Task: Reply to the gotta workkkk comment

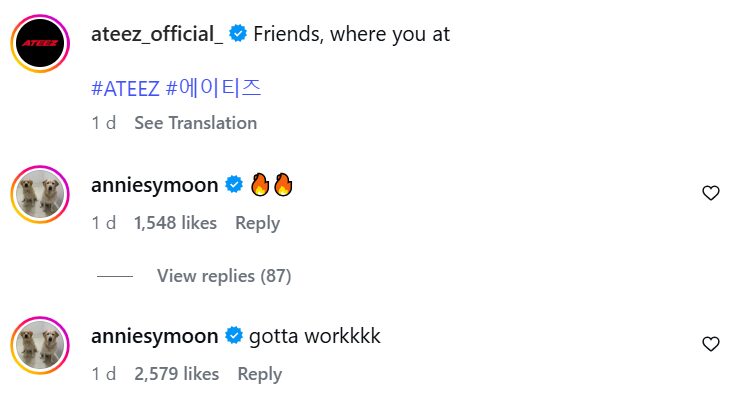Action: 259,374
